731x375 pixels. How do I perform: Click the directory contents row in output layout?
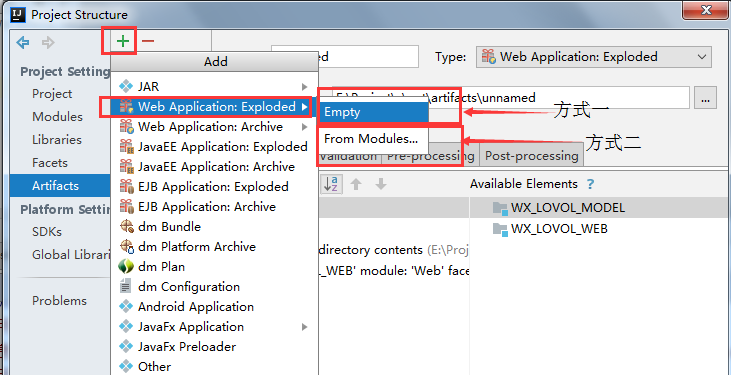coord(394,250)
